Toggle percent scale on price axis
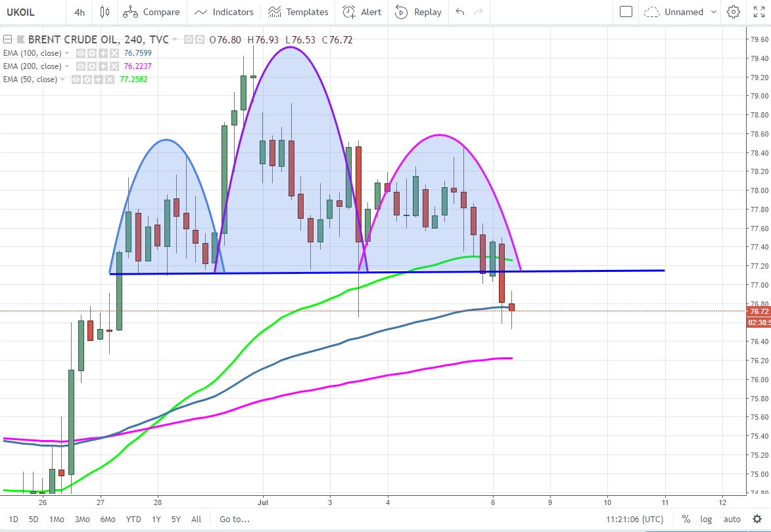Viewport: 771px width, 532px height. coord(686,519)
